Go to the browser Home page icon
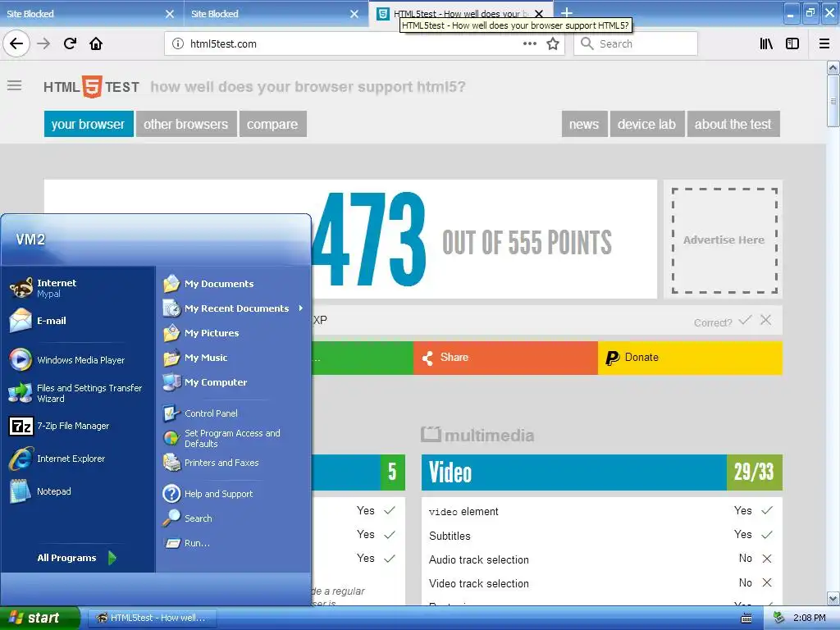840x630 pixels. [x=96, y=43]
